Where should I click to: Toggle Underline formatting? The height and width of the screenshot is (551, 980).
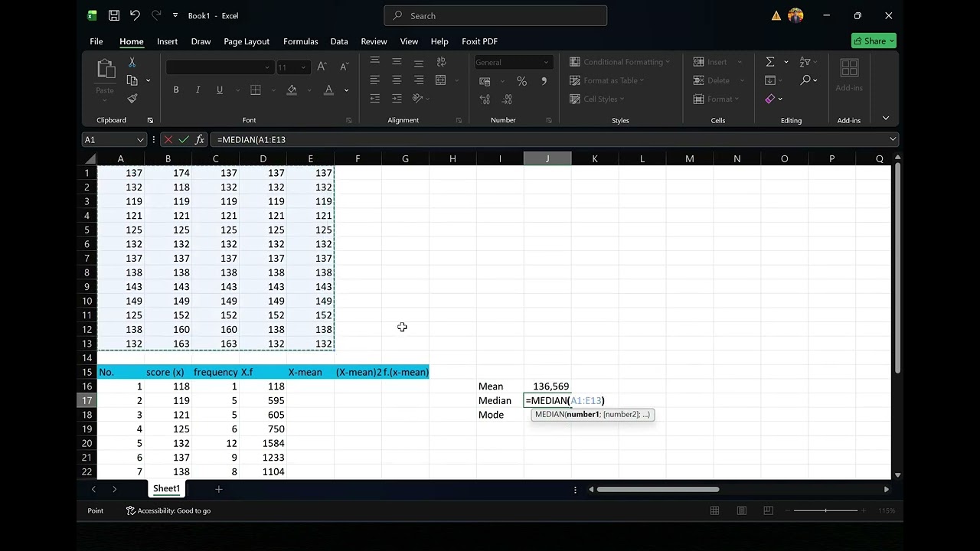click(220, 90)
